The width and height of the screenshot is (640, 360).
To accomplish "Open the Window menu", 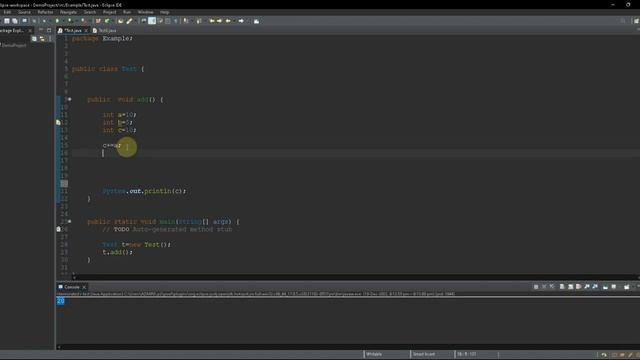I will (145, 12).
